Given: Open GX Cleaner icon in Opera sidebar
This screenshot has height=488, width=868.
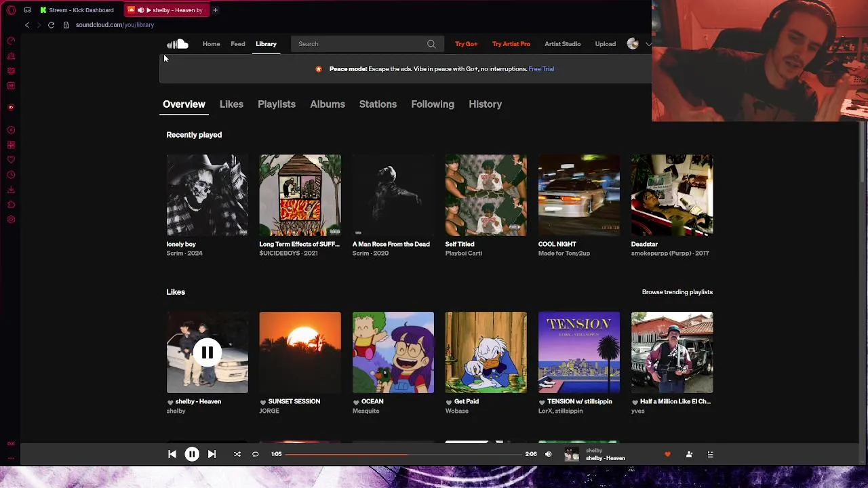Looking at the screenshot, I should [x=11, y=56].
